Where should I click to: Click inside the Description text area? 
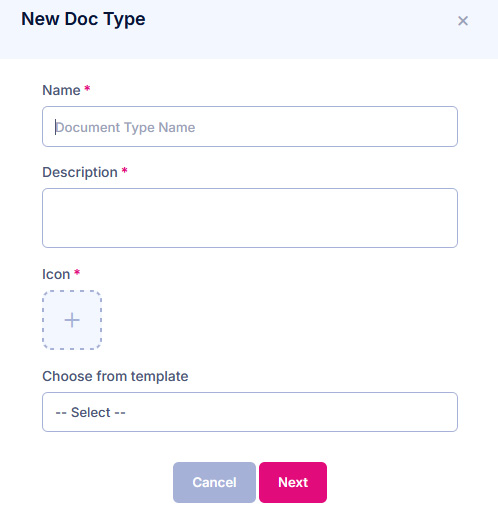tap(250, 218)
